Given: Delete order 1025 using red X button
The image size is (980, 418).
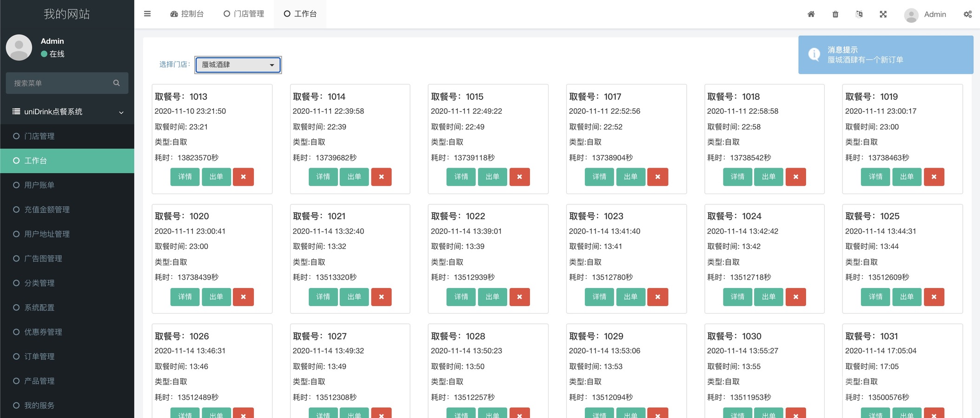Looking at the screenshot, I should (934, 297).
